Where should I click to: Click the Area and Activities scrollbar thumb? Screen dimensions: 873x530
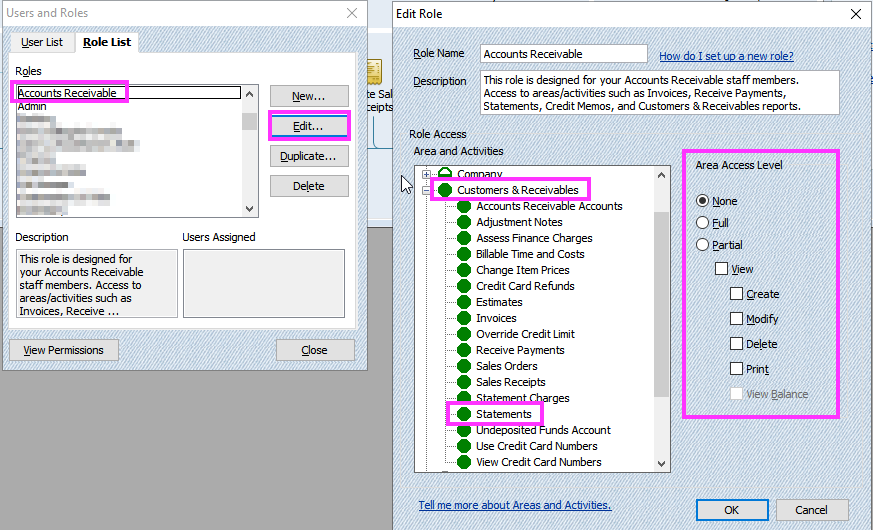(661, 304)
